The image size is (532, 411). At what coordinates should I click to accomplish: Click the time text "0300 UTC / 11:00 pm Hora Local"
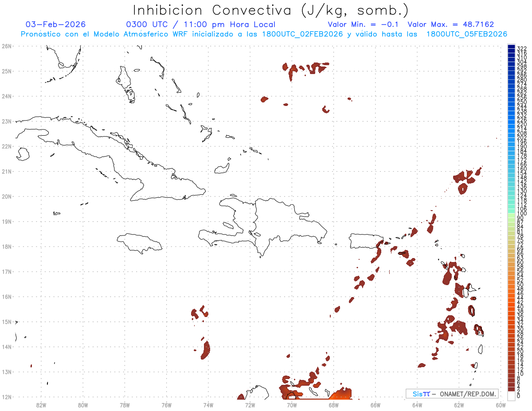click(201, 24)
